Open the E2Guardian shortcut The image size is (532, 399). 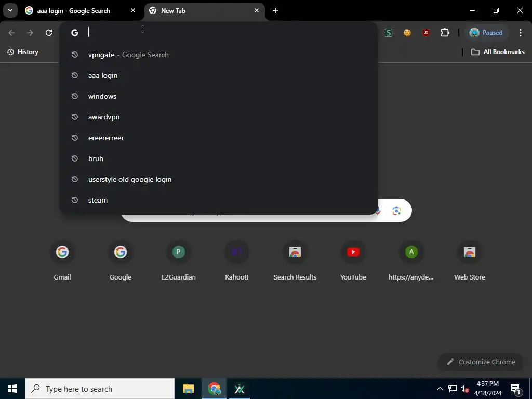tap(179, 261)
